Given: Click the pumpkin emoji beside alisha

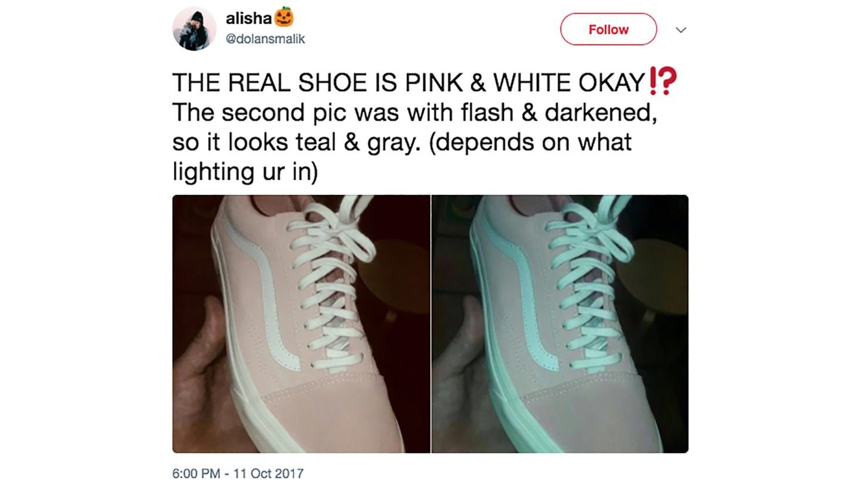Looking at the screenshot, I should tap(283, 18).
